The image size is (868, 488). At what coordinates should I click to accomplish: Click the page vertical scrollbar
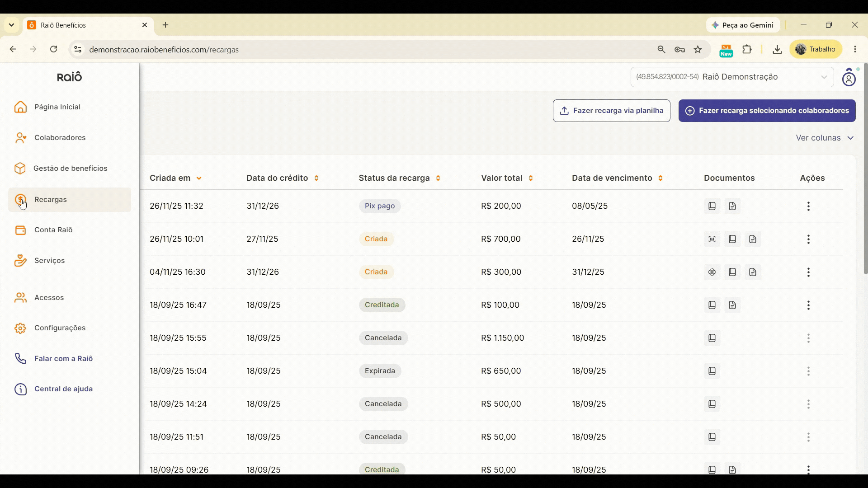click(865, 169)
